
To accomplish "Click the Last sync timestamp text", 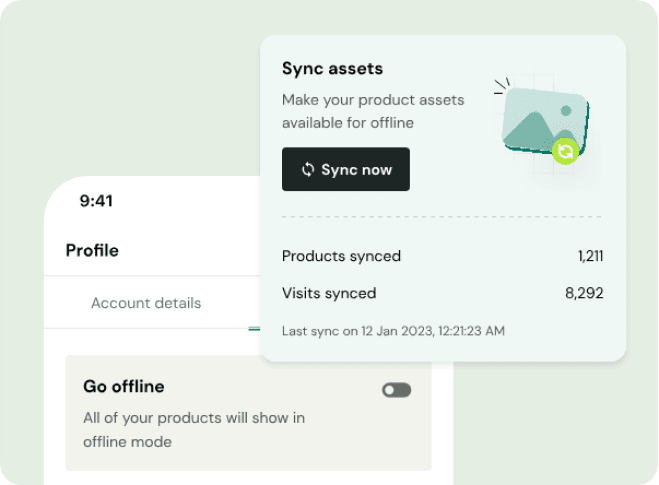I will coord(393,331).
